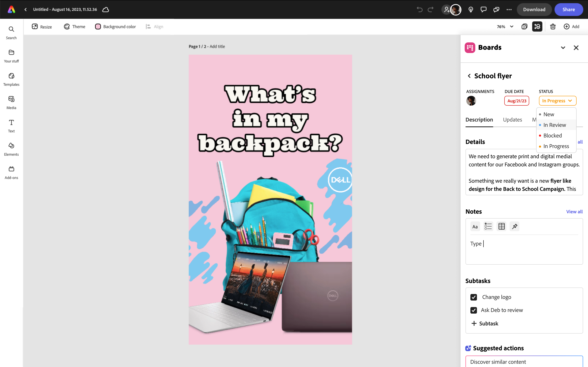Click the pin icon in Notes
588x367 pixels.
coord(514,227)
